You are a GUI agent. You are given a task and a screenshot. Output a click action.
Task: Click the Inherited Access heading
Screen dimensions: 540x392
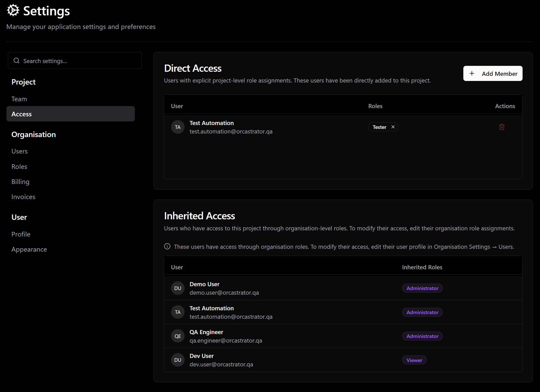click(199, 216)
